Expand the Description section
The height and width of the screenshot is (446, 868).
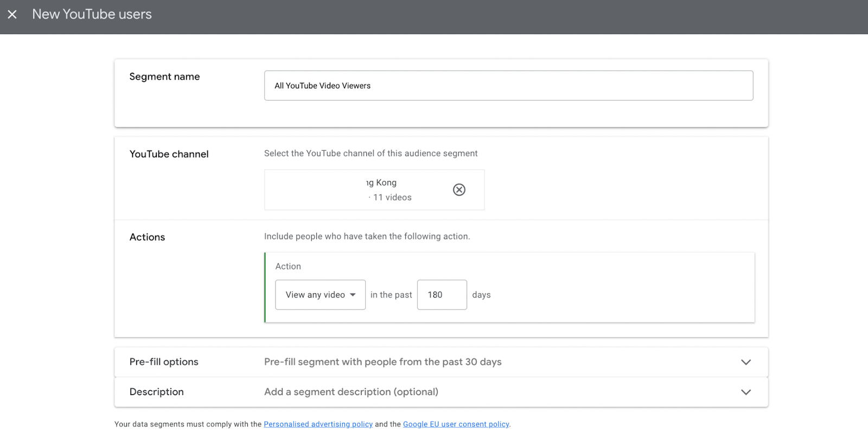click(746, 392)
